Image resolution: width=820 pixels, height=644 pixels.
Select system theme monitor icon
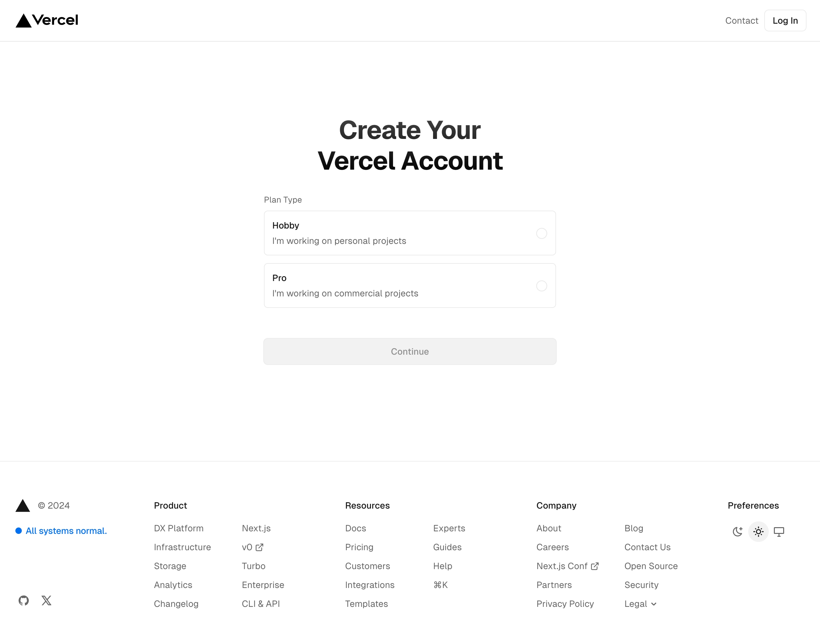779,532
